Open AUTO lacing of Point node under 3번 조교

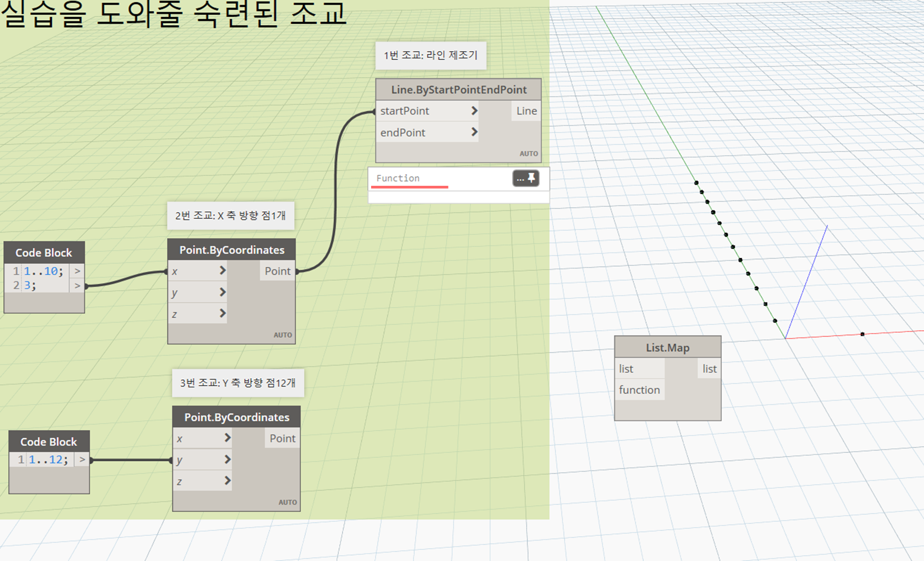click(x=287, y=502)
